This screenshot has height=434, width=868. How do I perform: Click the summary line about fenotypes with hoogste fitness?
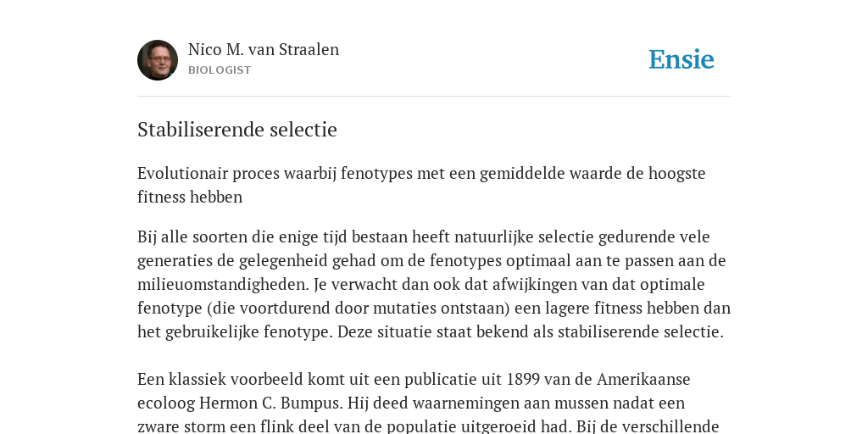point(421,185)
